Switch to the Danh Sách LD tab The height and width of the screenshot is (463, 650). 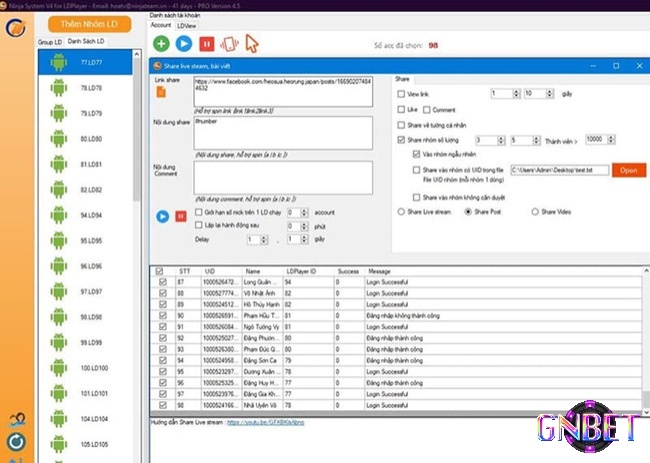pos(86,41)
